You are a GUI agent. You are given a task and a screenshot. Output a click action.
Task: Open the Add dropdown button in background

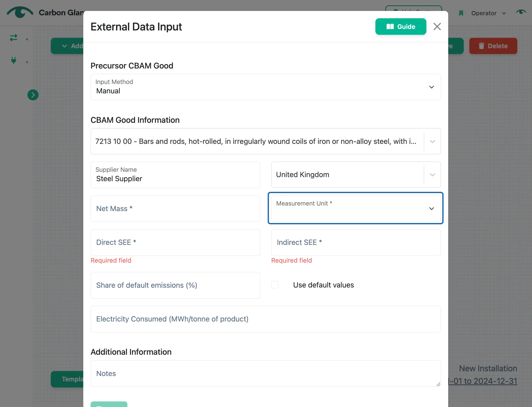point(67,46)
